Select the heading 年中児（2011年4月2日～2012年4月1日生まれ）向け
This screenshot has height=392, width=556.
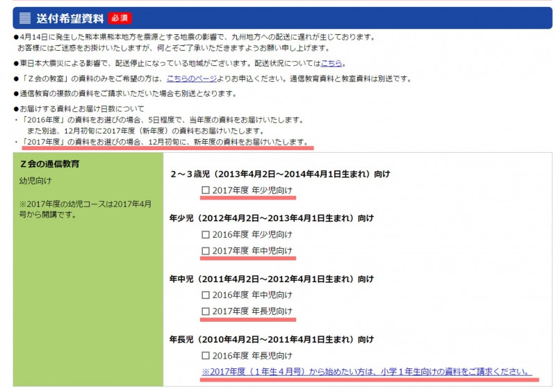click(x=272, y=279)
